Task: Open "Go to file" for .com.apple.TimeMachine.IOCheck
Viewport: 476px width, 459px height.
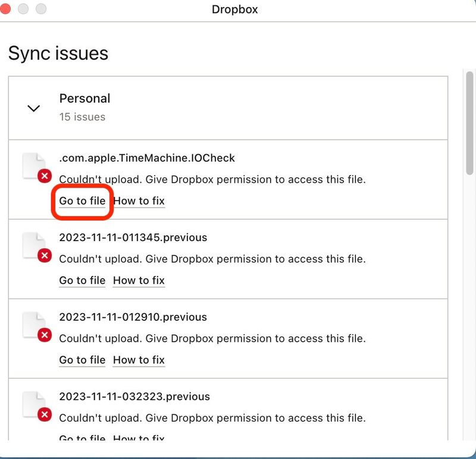Action: point(82,201)
